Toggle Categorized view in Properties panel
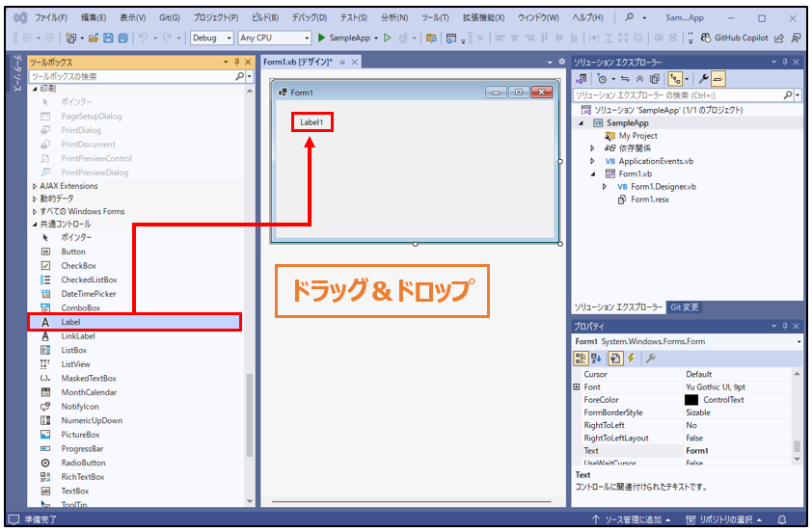812x532 pixels. 582,358
